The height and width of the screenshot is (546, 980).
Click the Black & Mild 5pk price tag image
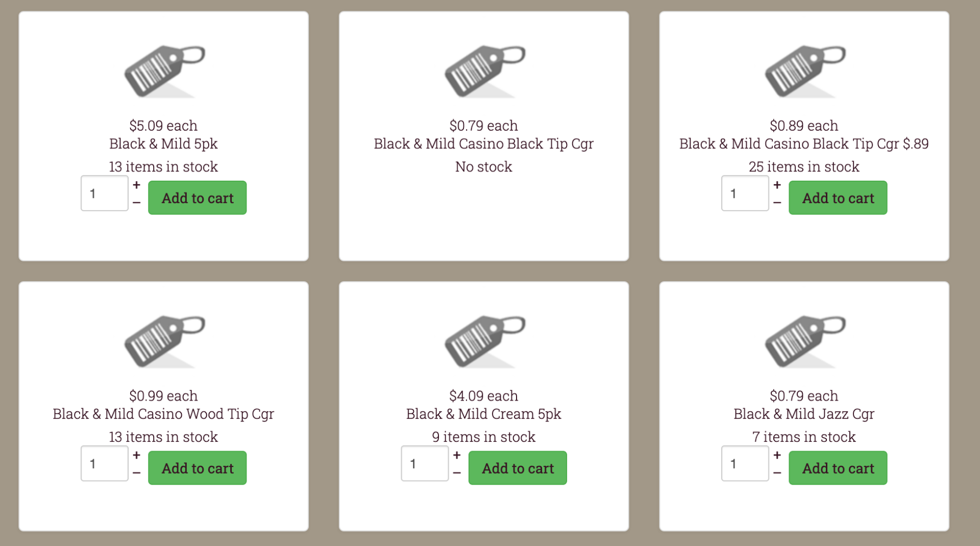point(164,71)
